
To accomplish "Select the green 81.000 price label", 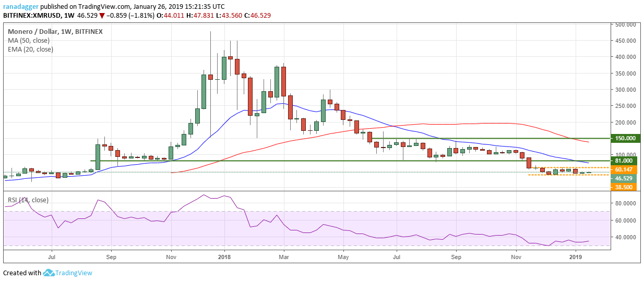I will (626, 161).
